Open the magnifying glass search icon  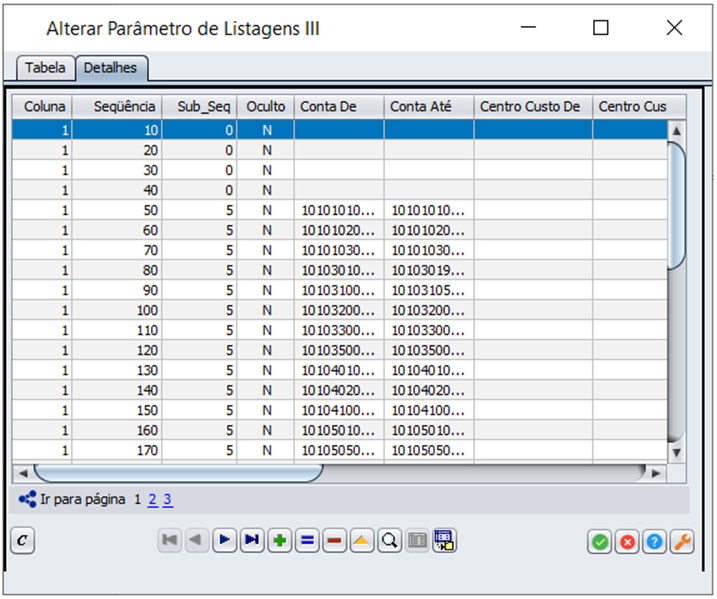389,541
